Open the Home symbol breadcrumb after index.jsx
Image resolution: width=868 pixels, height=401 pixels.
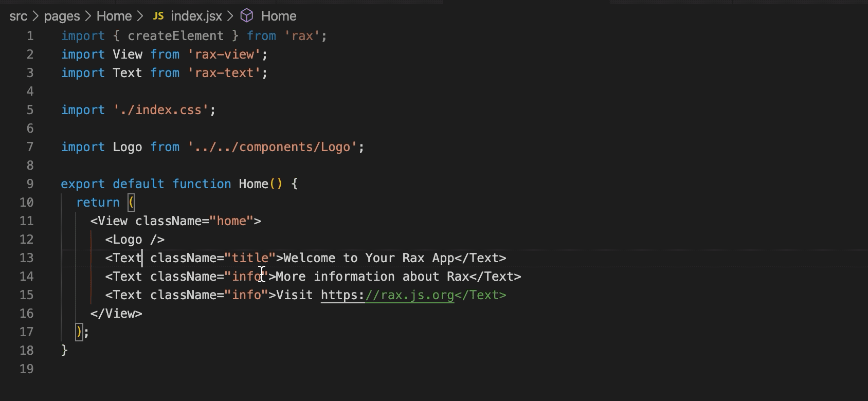pos(279,16)
